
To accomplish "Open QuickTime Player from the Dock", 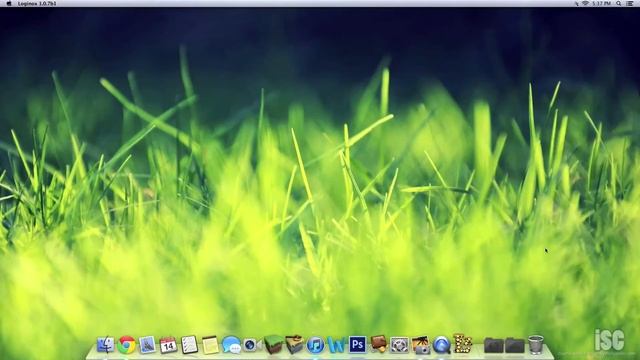I will [442, 345].
